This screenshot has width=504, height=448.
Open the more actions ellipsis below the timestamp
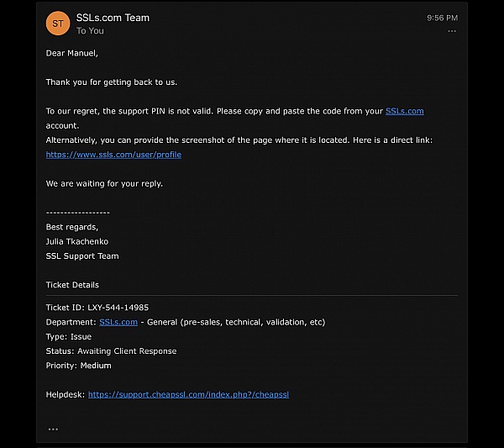(452, 31)
